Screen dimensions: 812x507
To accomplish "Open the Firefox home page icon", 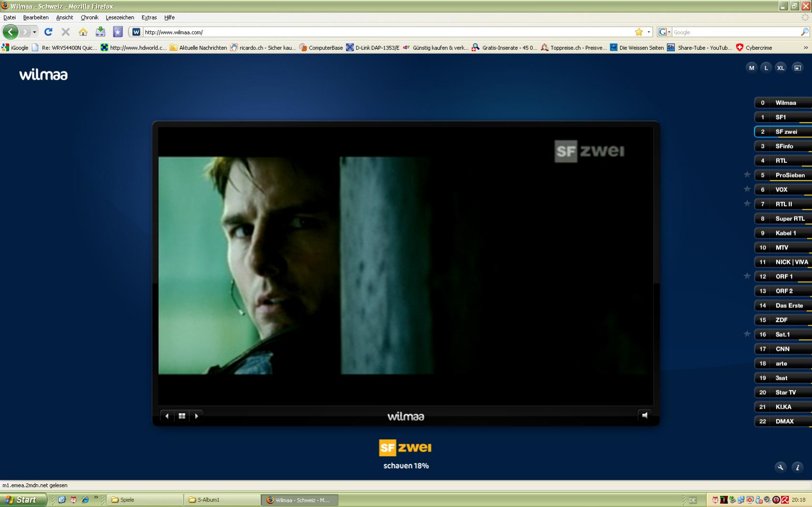I will pyautogui.click(x=83, y=32).
